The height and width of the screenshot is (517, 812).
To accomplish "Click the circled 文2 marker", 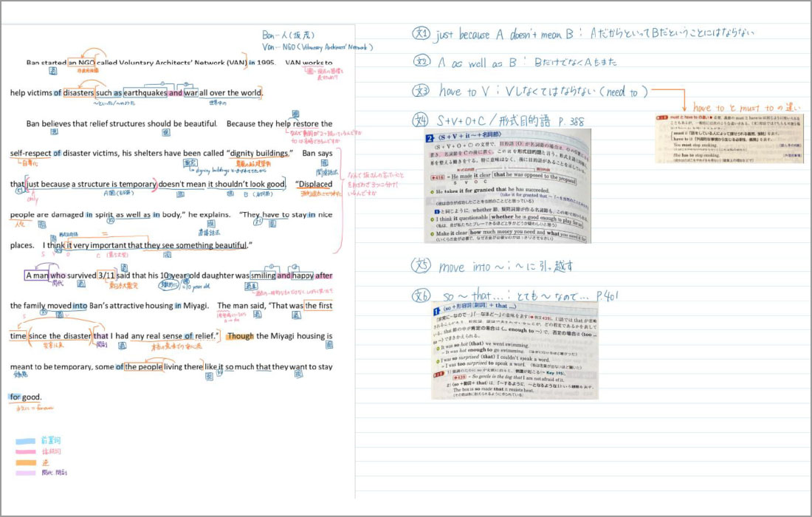I will pyautogui.click(x=422, y=61).
